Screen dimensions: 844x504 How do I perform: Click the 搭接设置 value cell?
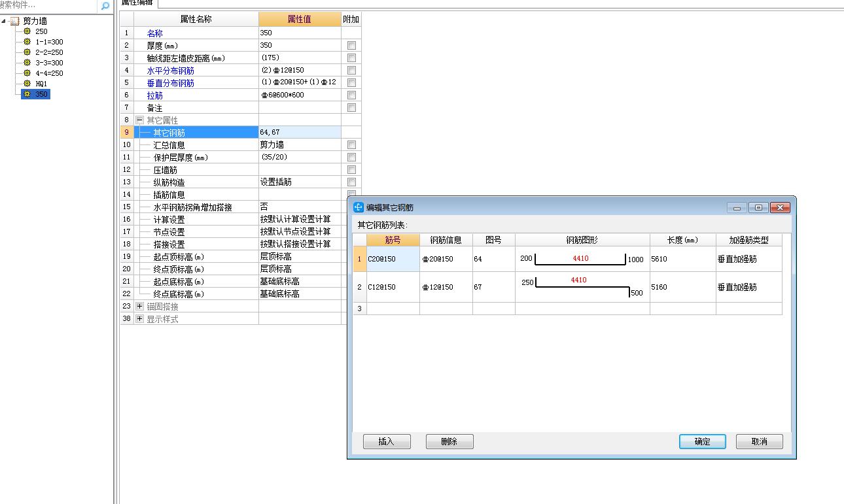tap(300, 244)
